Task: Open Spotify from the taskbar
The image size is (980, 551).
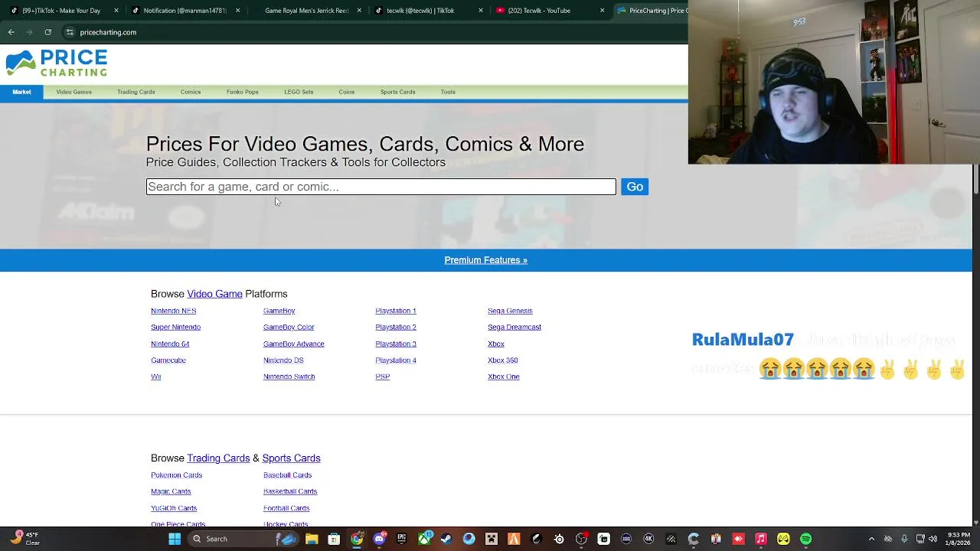Action: (806, 539)
